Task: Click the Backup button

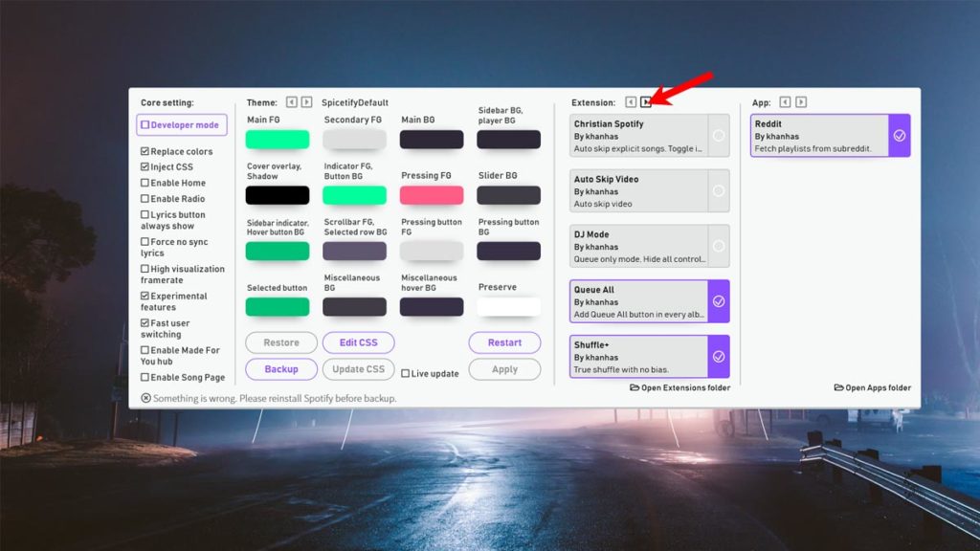Action: tap(281, 369)
